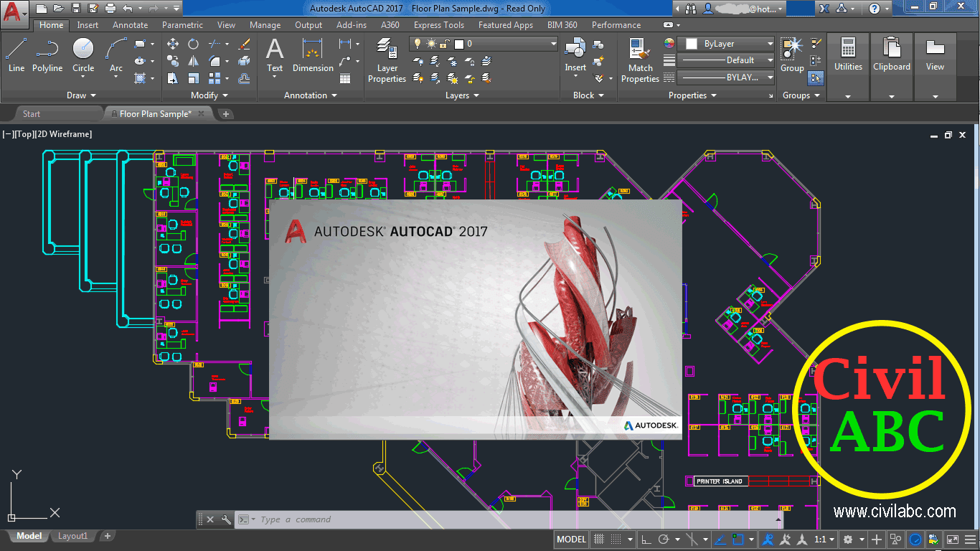Select the Dimension tool
Image resolution: width=980 pixels, height=551 pixels.
313,55
